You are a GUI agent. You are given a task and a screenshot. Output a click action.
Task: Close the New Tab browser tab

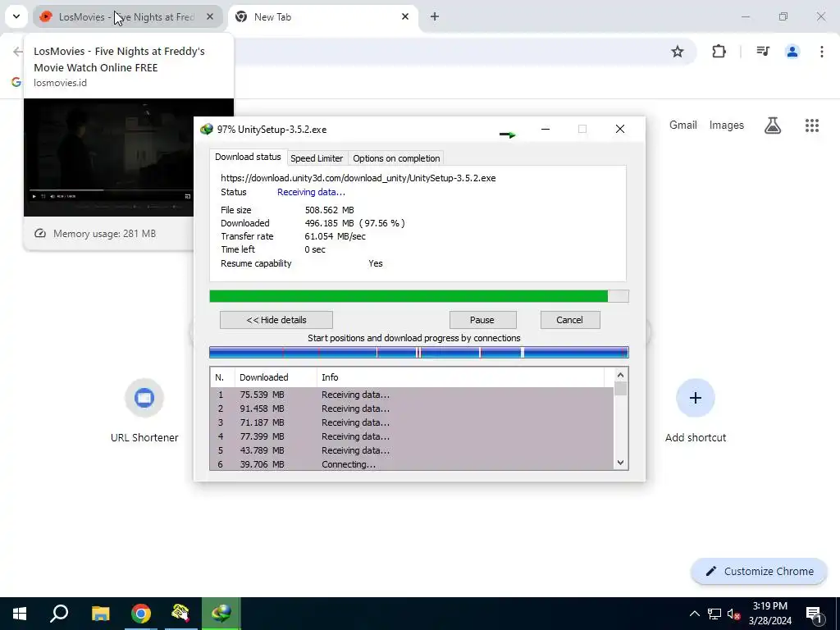coord(405,16)
